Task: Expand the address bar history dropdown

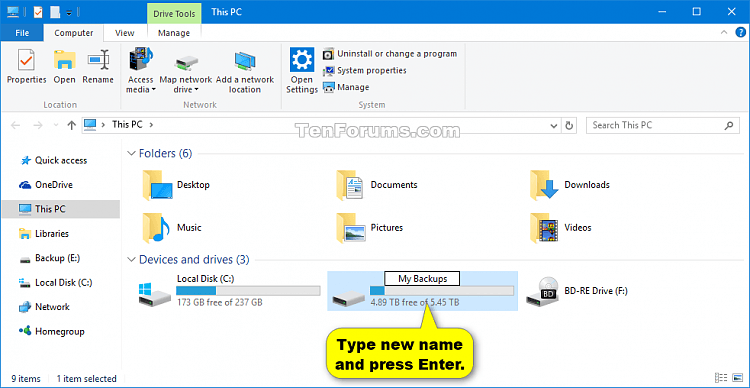Action: click(x=554, y=125)
